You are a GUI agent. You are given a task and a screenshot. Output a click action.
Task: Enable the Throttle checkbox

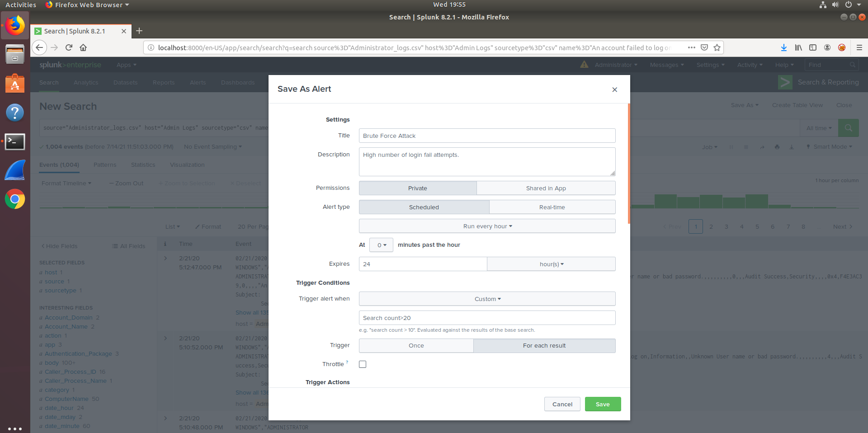tap(363, 364)
